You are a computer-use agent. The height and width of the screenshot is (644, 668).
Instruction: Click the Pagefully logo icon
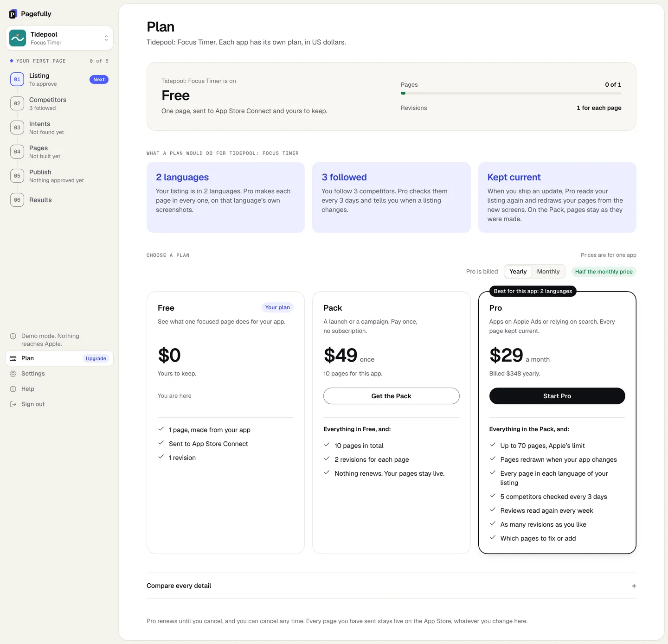[x=13, y=14]
